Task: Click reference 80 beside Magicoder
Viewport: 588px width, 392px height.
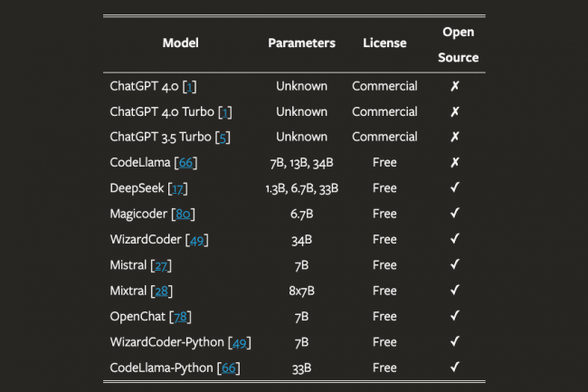Action: 185,214
